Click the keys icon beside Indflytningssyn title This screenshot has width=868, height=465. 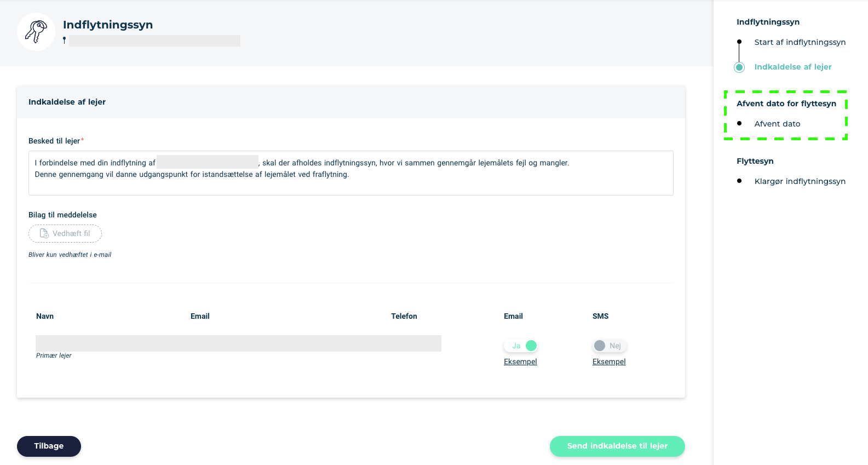point(36,32)
